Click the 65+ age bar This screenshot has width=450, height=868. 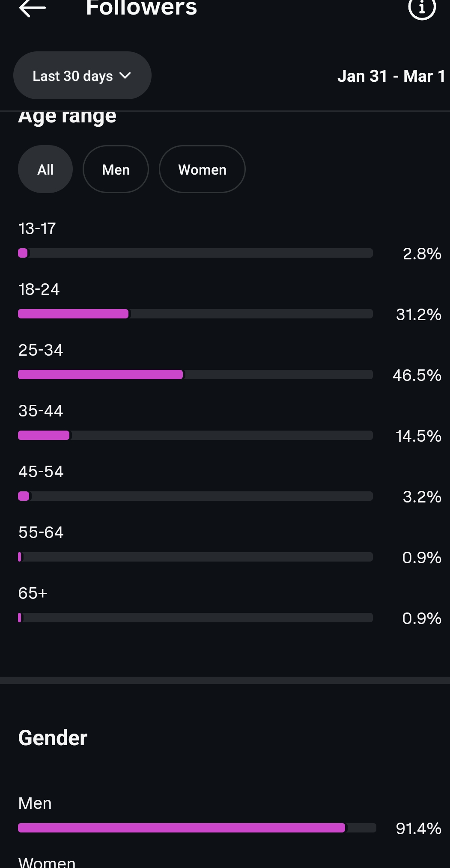(x=195, y=618)
